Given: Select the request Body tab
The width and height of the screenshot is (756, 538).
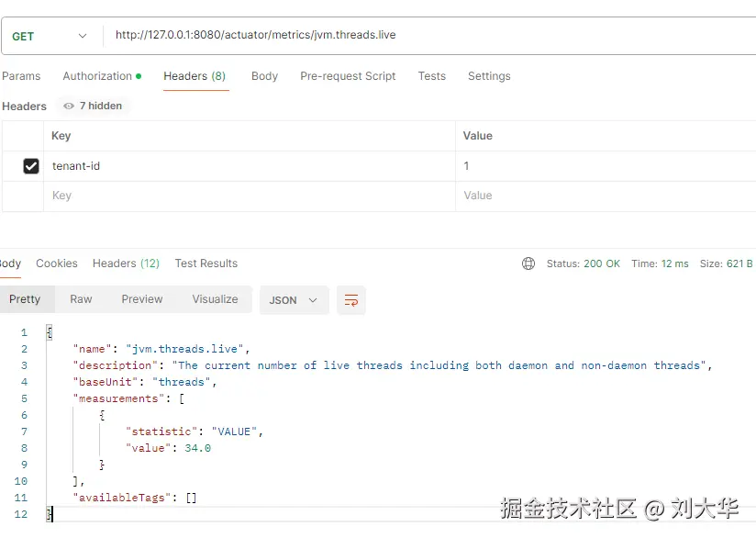Looking at the screenshot, I should click(x=264, y=76).
